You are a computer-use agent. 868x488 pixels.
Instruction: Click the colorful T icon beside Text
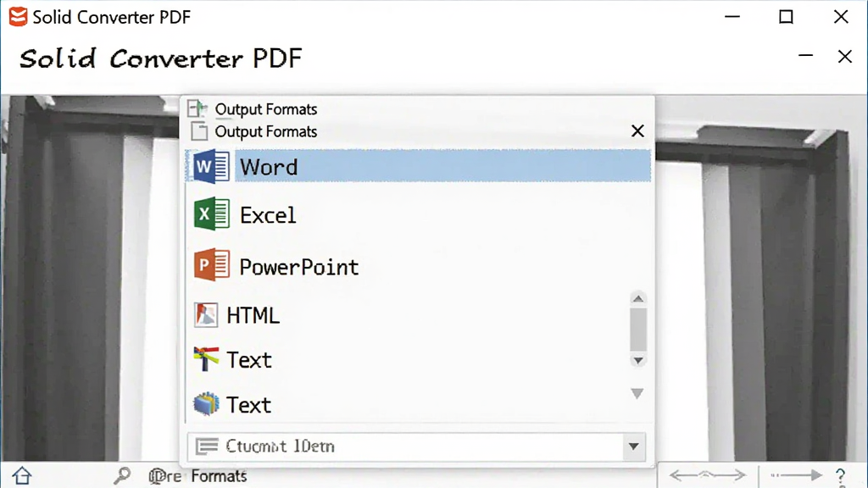coord(206,359)
